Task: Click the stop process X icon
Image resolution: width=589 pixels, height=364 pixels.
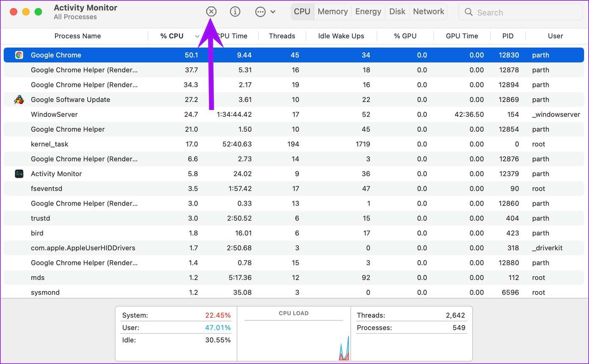Action: tap(211, 12)
